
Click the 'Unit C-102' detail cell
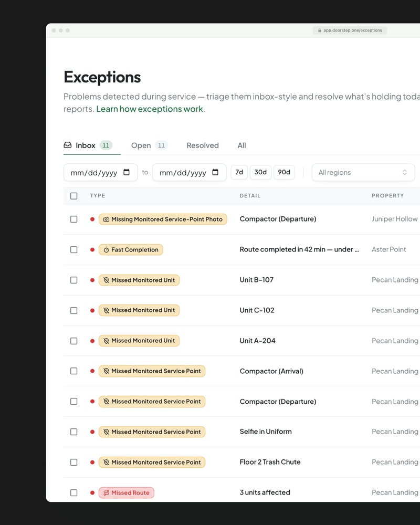click(257, 310)
